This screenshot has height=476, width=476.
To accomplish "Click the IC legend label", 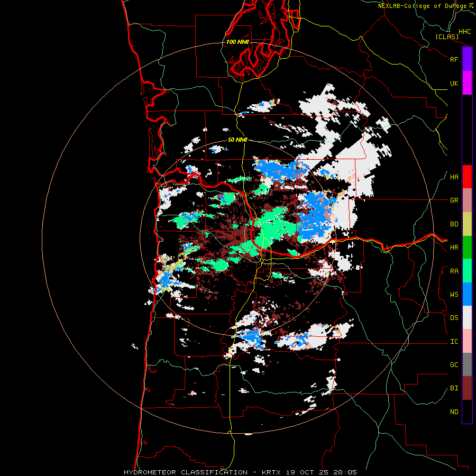I will (454, 342).
